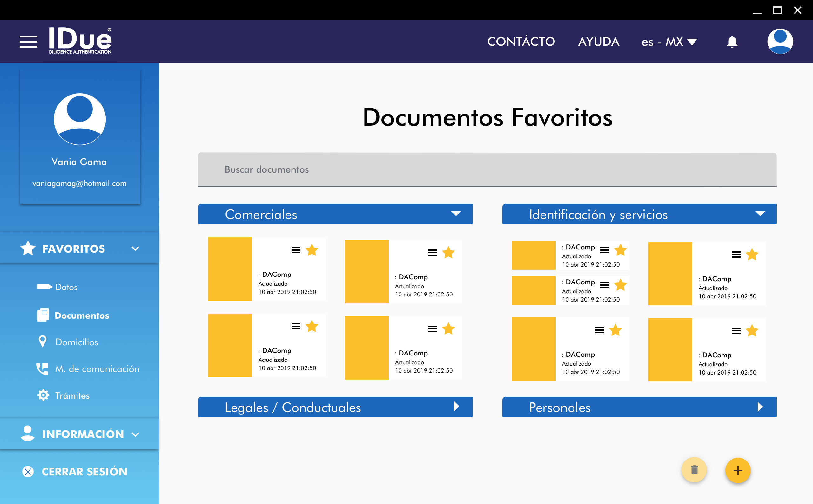The width and height of the screenshot is (813, 504).
Task: Click the CONTÁCTO link
Action: click(x=521, y=42)
